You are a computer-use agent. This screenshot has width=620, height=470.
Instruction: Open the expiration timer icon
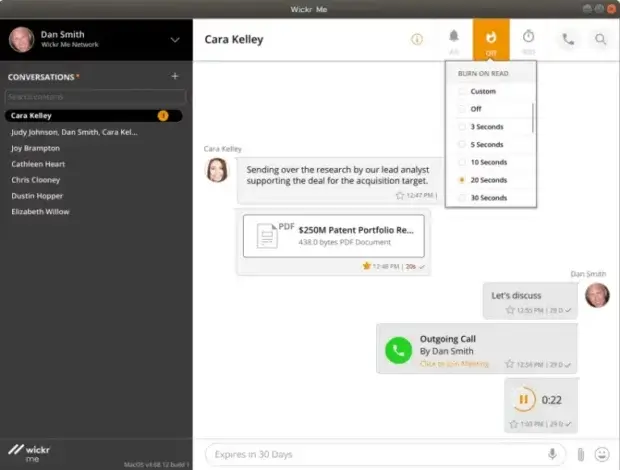pos(528,39)
